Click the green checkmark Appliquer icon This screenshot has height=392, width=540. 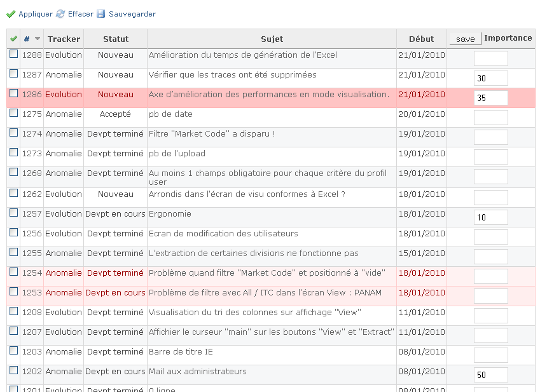coord(11,14)
